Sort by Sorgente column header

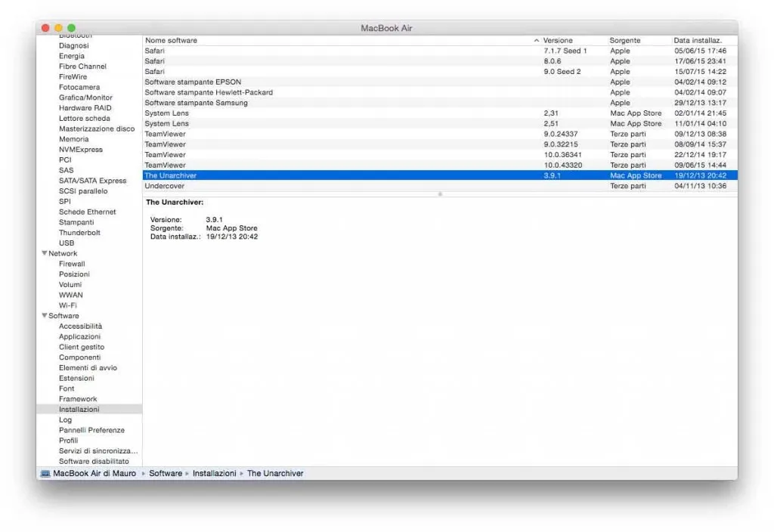[x=624, y=41]
